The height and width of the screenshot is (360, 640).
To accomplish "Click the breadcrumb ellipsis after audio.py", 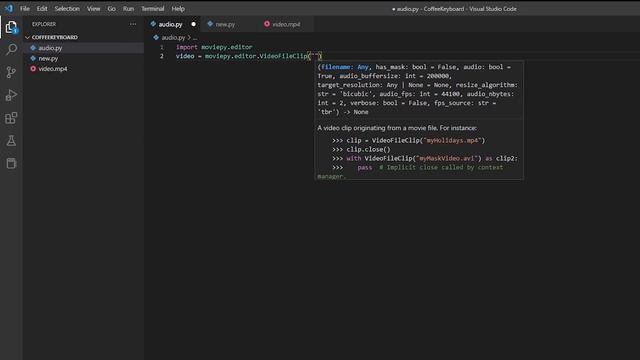I will [195, 38].
